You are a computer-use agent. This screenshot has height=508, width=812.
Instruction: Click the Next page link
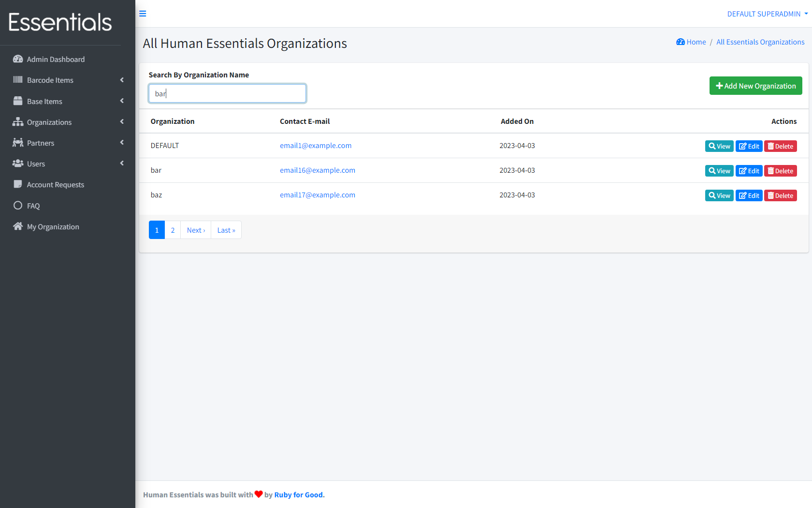tap(196, 230)
